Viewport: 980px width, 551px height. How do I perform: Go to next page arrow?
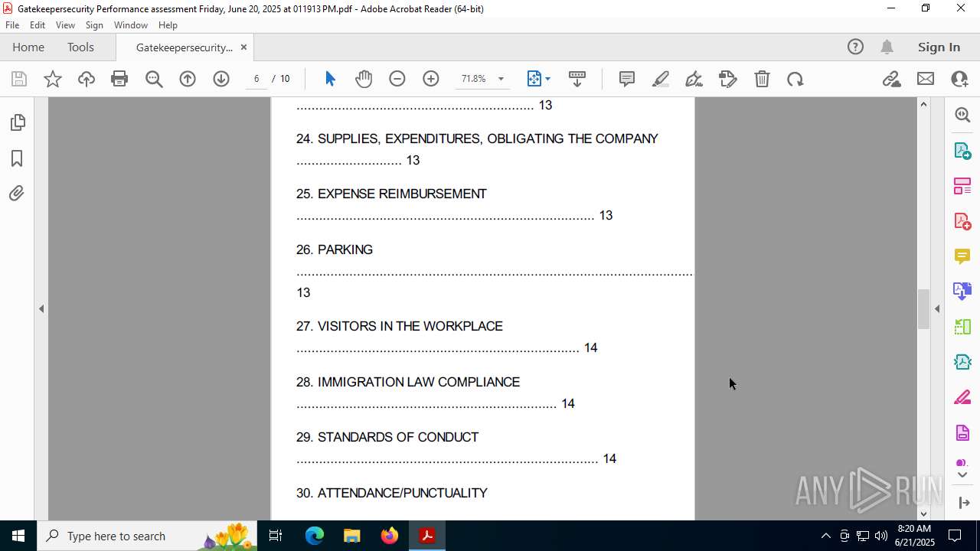tap(221, 79)
